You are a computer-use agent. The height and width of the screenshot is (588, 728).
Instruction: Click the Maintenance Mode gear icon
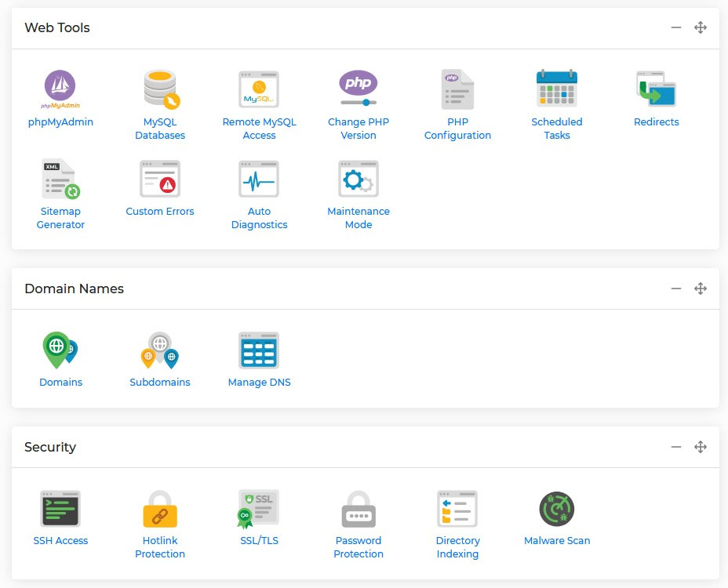click(359, 179)
